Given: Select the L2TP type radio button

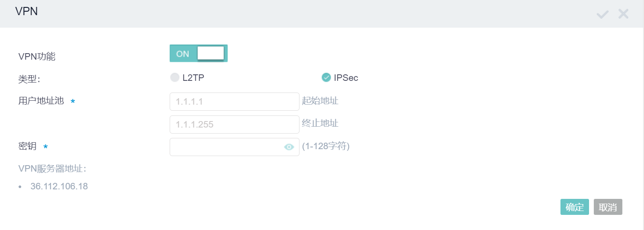Looking at the screenshot, I should coord(175,78).
